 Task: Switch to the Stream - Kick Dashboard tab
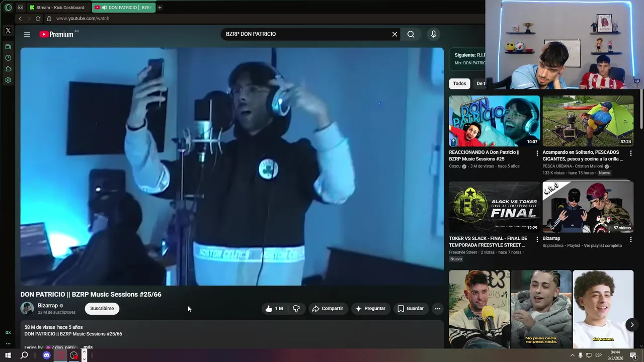(x=59, y=8)
